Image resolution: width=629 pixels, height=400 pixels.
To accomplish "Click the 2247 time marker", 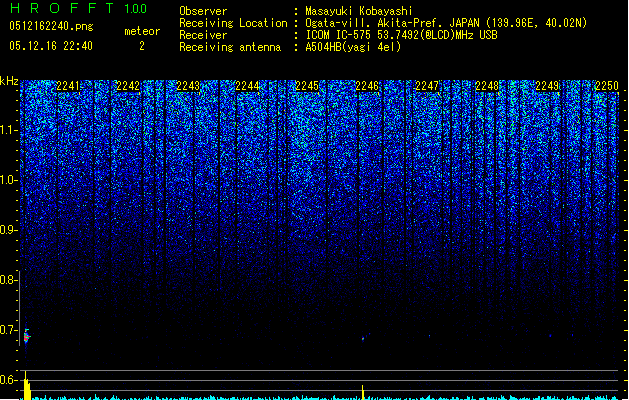I will [x=427, y=86].
